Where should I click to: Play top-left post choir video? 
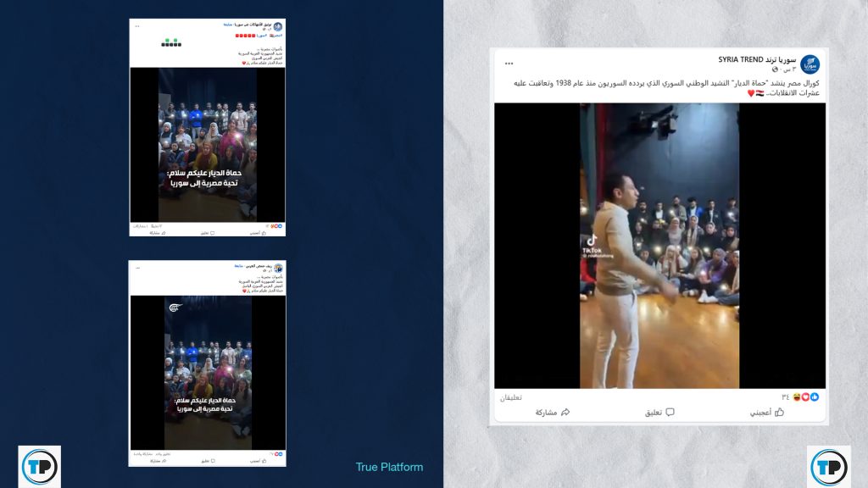[208, 144]
